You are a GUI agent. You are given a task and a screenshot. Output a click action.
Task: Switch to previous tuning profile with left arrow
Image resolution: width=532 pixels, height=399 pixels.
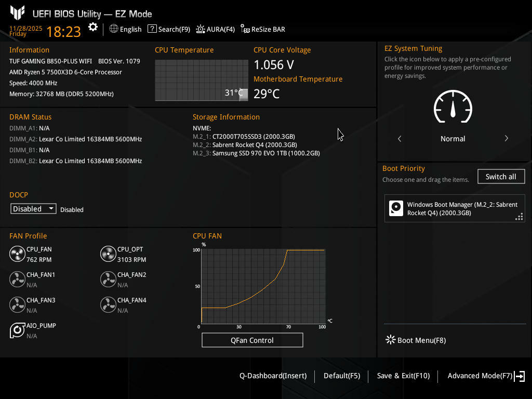400,139
